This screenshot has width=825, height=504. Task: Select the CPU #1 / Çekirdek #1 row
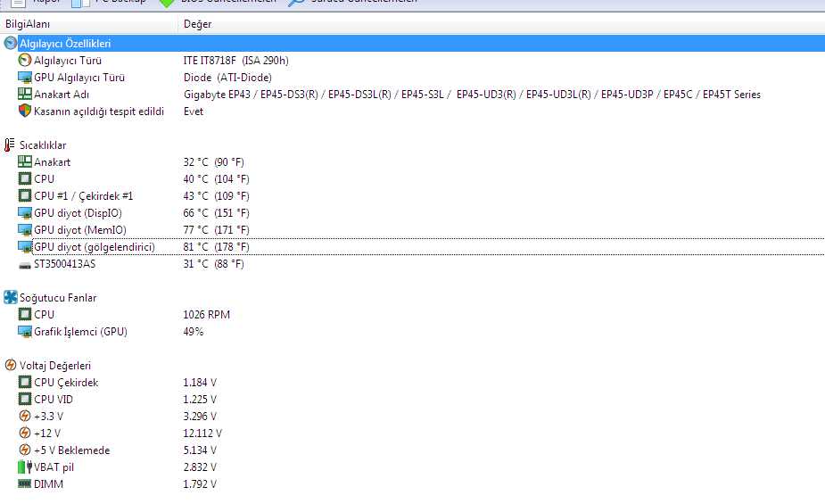(x=83, y=196)
